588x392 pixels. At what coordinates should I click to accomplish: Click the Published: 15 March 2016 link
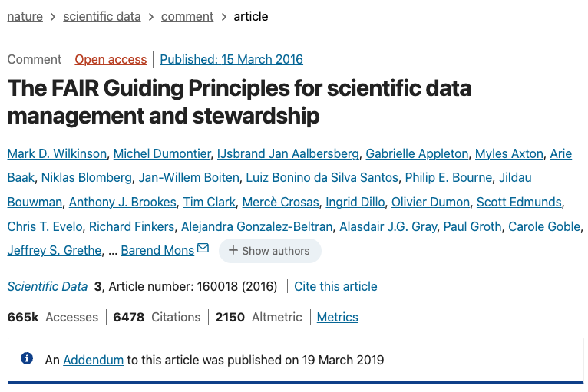tap(231, 59)
